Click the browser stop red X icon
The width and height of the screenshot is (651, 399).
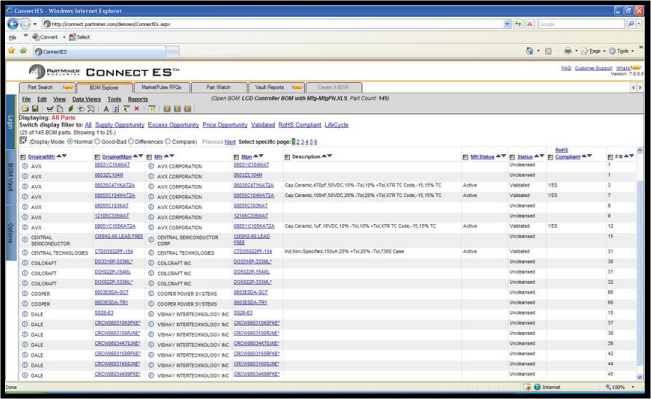(530, 24)
